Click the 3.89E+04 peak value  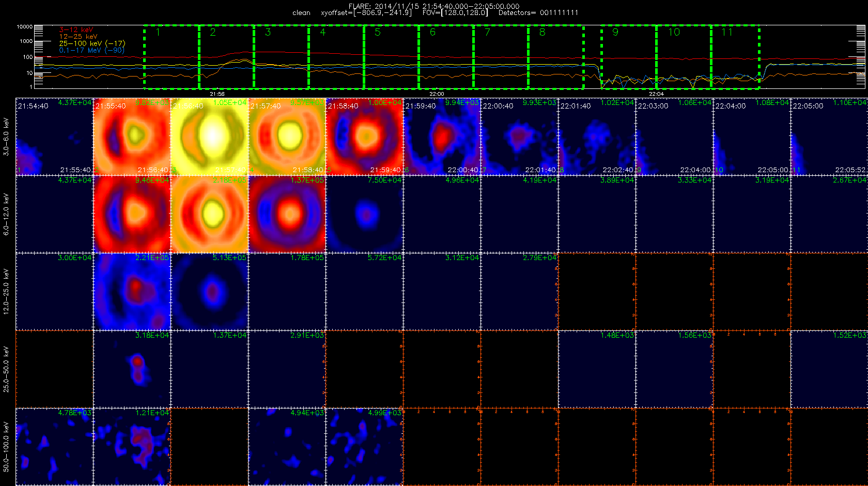tap(617, 180)
